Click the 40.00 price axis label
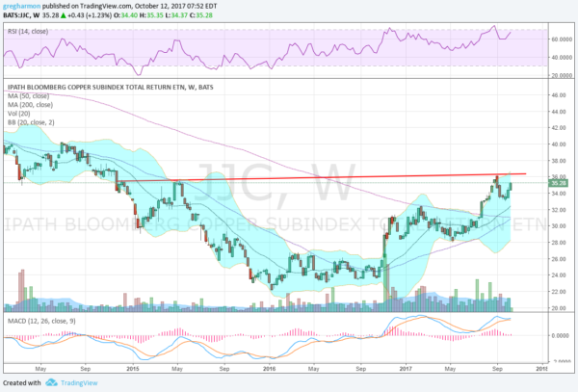Image resolution: width=578 pixels, height=392 pixels. [x=559, y=144]
